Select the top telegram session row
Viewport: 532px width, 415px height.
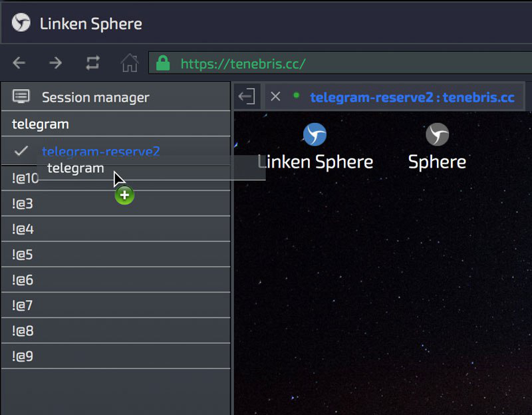click(x=116, y=124)
